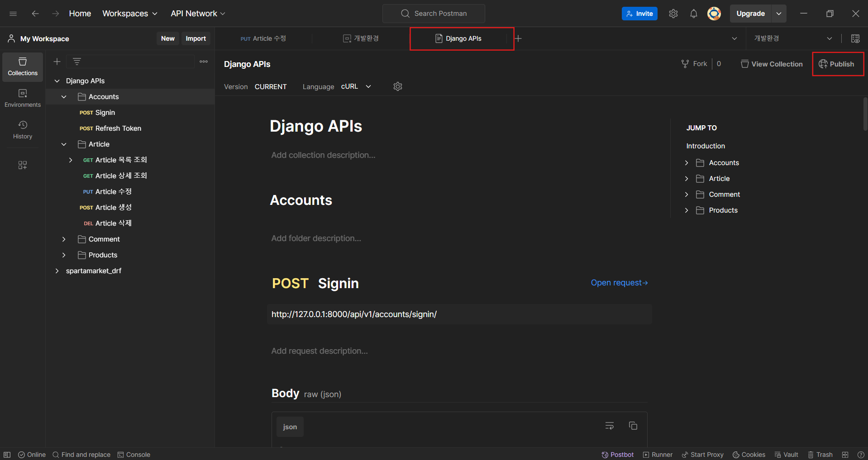Go forward with the right arrow
This screenshot has height=460, width=868.
(x=56, y=14)
